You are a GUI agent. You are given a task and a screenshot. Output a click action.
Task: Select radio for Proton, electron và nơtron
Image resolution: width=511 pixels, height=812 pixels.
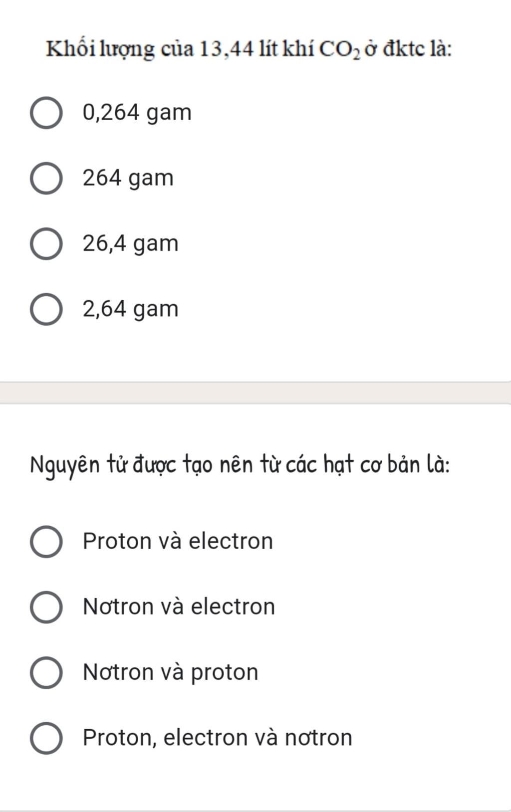[x=46, y=737]
